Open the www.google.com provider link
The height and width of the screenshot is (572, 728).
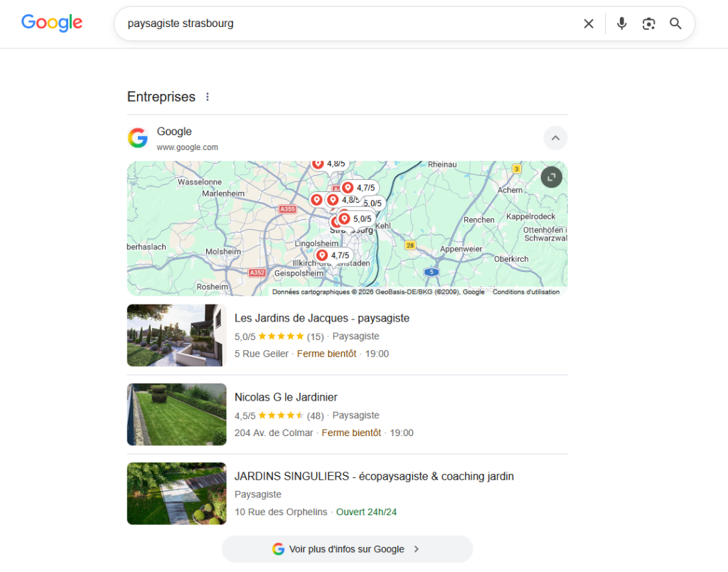click(187, 147)
